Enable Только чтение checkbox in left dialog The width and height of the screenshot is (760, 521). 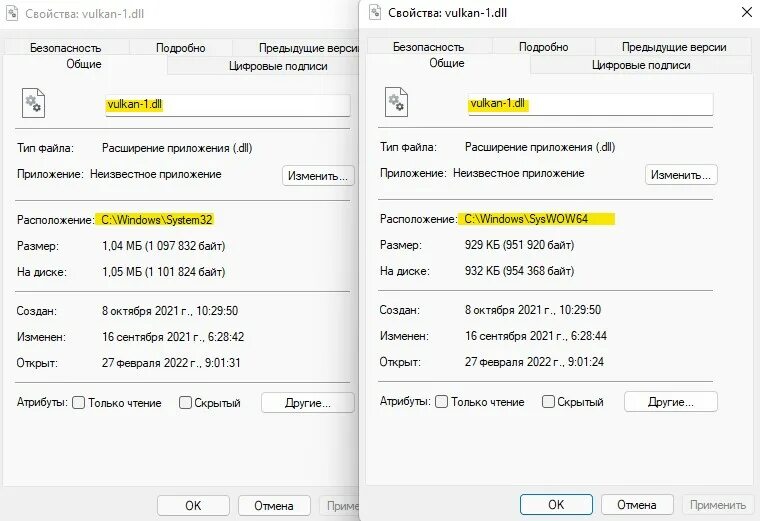tap(79, 403)
